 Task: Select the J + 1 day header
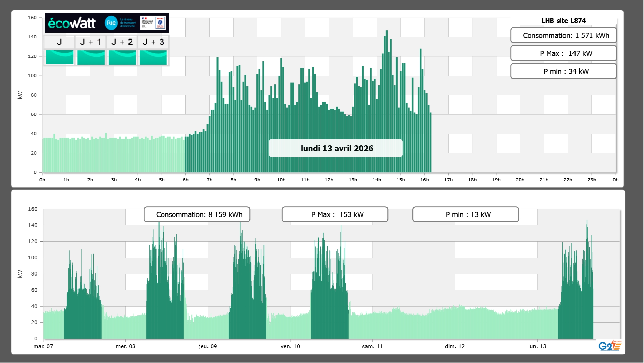pos(91,42)
